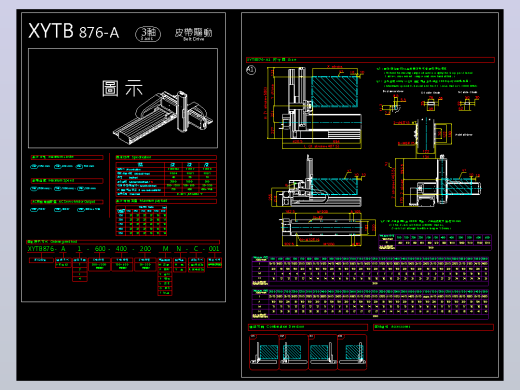This screenshot has height=390, width=520.
Task: Click the 600 value in ordering code
Action: pyautogui.click(x=100, y=249)
